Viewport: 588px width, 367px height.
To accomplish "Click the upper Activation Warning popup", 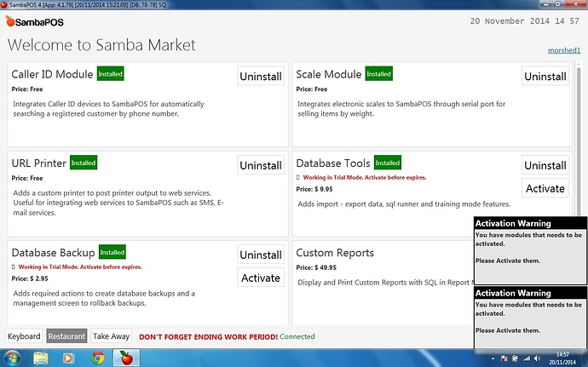I will point(530,250).
